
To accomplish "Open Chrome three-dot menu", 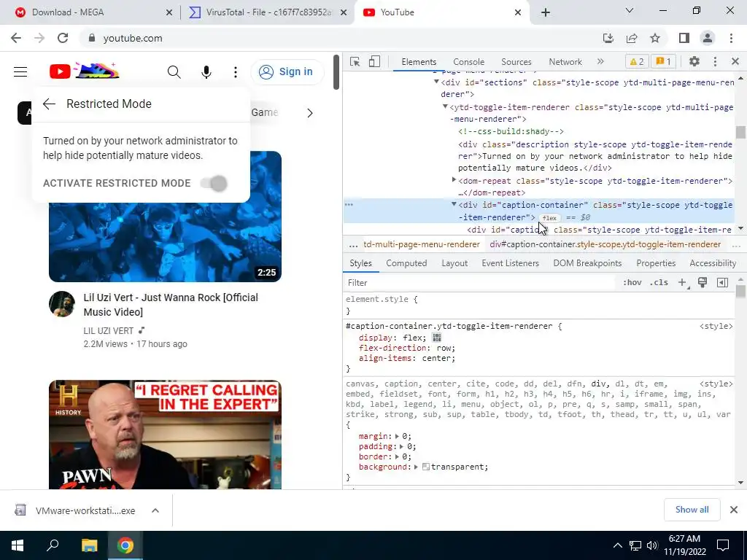I will [731, 38].
